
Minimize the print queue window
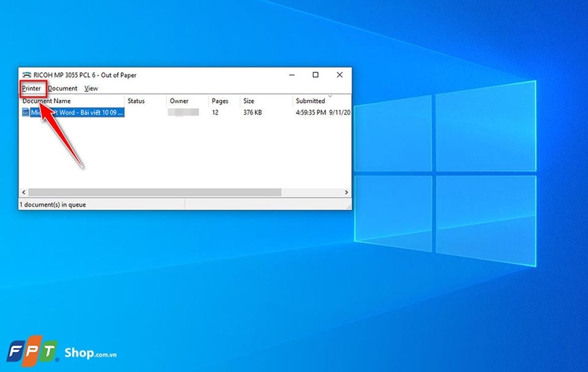tap(291, 75)
